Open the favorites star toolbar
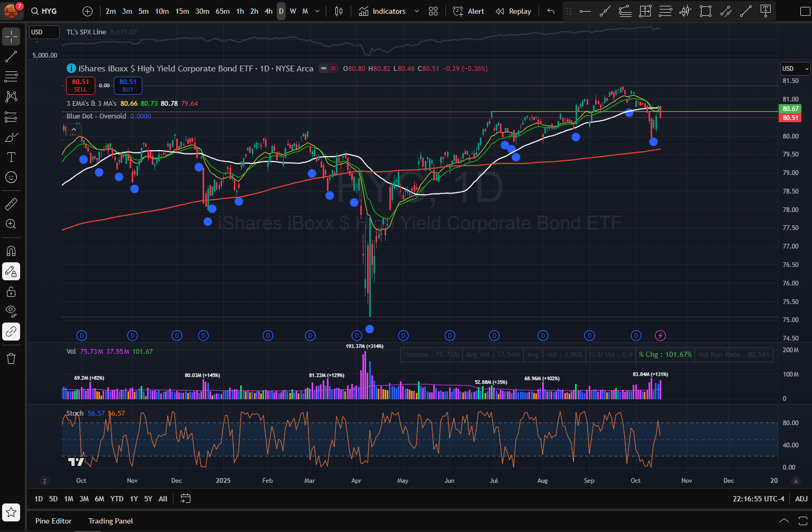Image resolution: width=812 pixels, height=532 pixels. click(11, 512)
